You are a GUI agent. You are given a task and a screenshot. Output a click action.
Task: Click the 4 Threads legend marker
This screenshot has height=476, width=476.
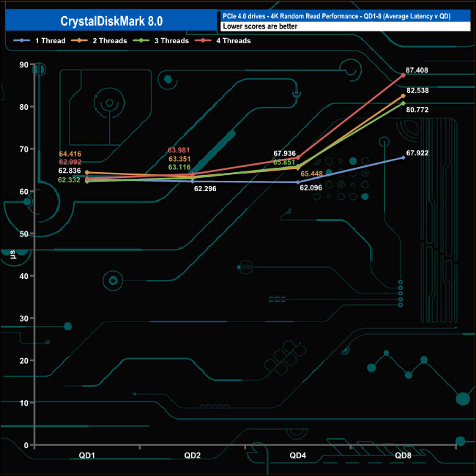pos(203,40)
